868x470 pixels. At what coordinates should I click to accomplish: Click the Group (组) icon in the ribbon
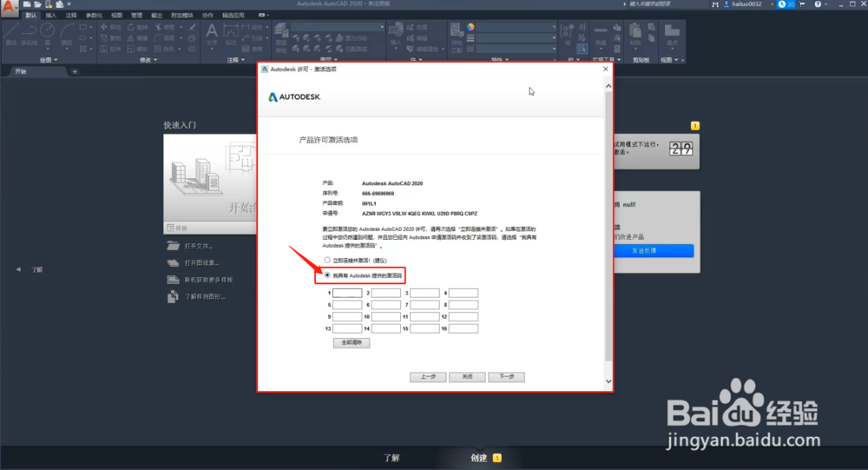tap(568, 33)
